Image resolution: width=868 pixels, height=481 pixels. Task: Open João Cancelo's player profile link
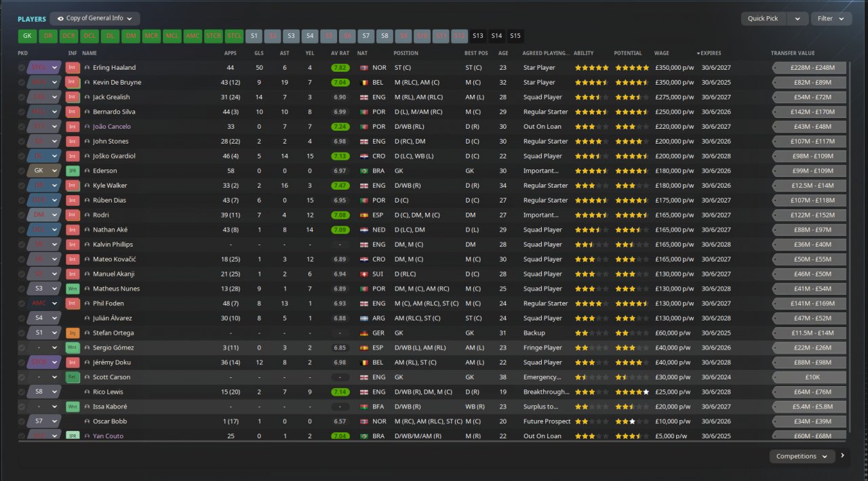click(112, 127)
